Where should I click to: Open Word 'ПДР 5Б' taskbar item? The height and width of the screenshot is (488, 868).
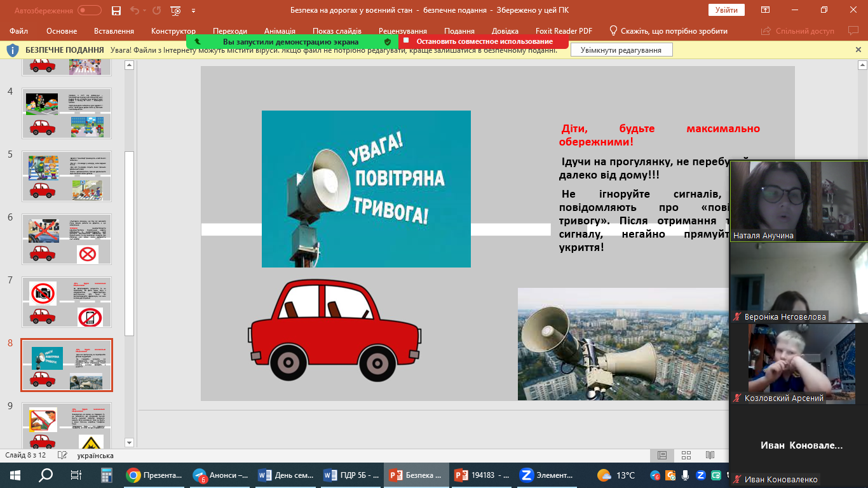point(351,475)
